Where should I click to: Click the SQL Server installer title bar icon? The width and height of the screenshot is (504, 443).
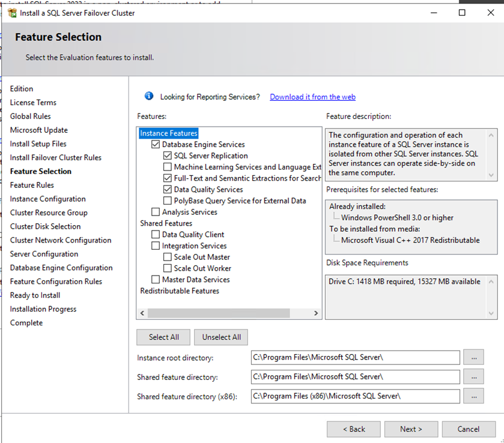tap(12, 13)
